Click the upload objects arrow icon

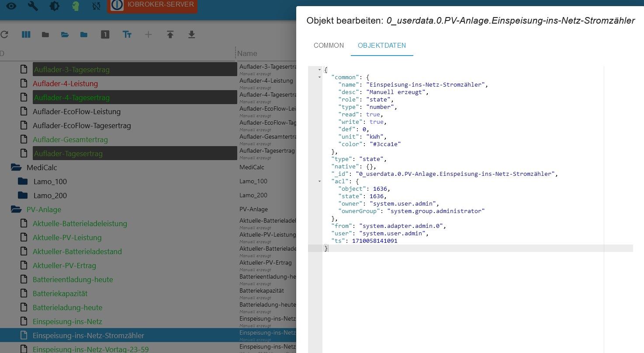click(170, 35)
